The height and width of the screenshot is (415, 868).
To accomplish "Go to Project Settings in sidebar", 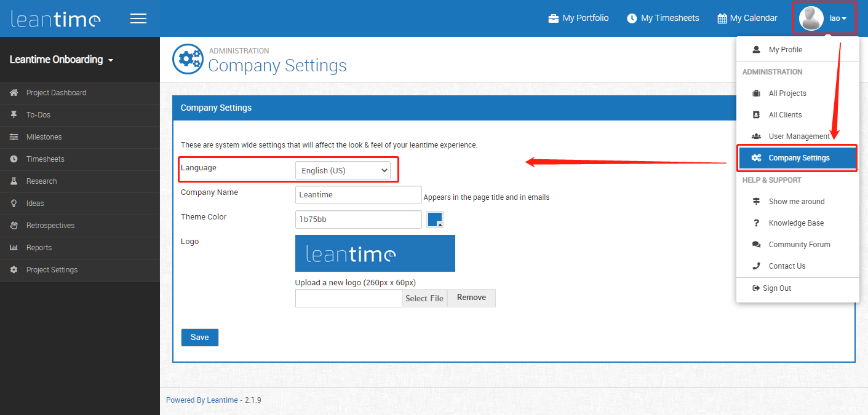I will point(80,270).
